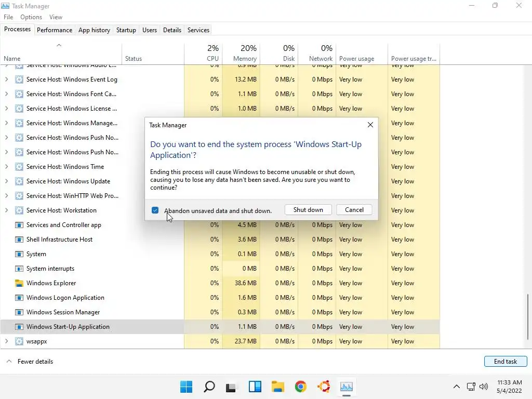This screenshot has height=399, width=532.
Task: Click the Shell Infrastructure Host icon
Action: [19, 240]
